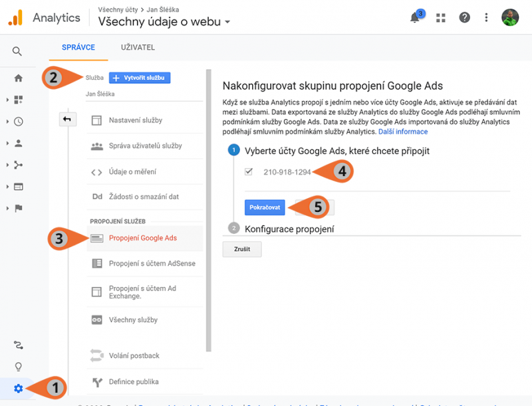Click the Analytics logo icon

15,18
